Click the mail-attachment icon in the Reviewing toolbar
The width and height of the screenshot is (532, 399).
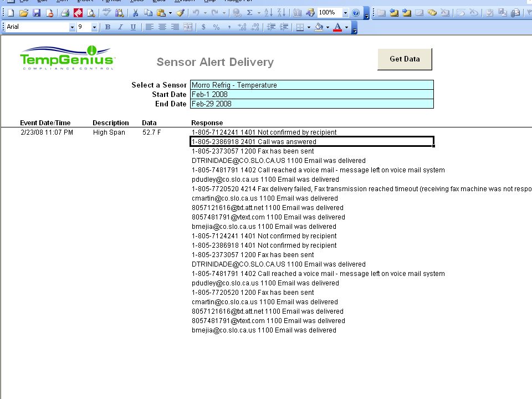pos(515,13)
